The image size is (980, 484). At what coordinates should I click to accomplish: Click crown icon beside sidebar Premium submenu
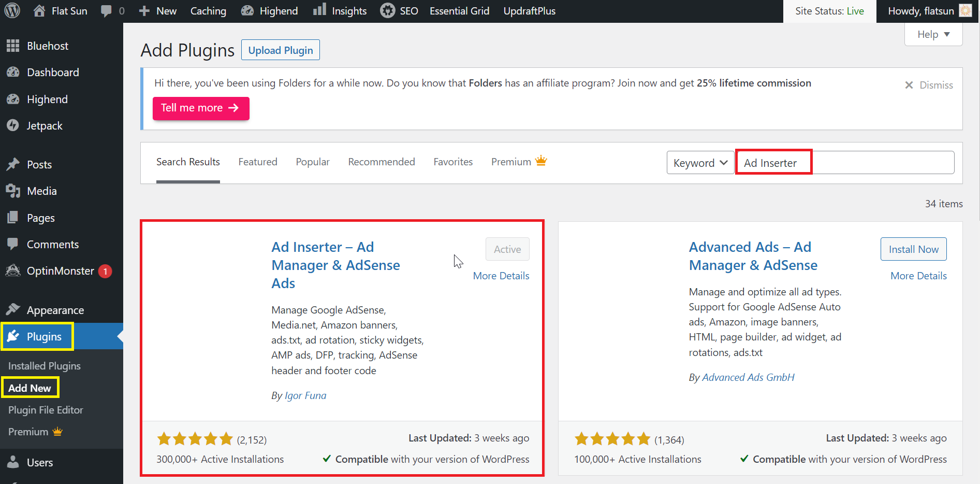(x=57, y=431)
